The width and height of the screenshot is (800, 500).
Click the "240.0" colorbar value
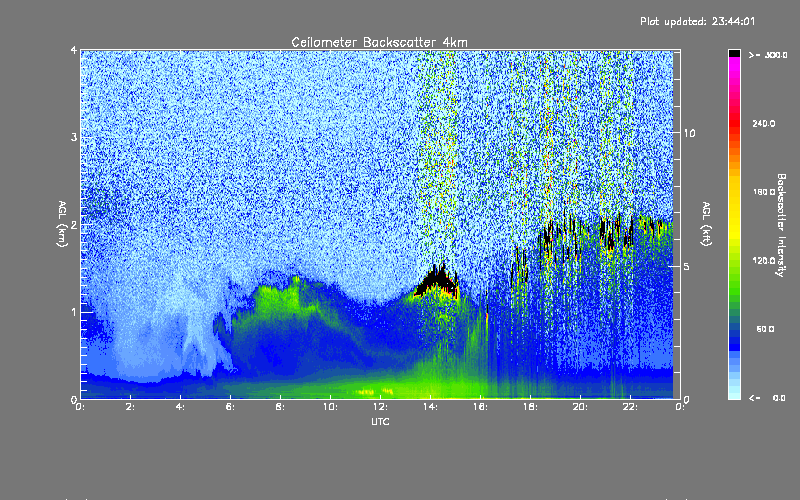click(764, 123)
